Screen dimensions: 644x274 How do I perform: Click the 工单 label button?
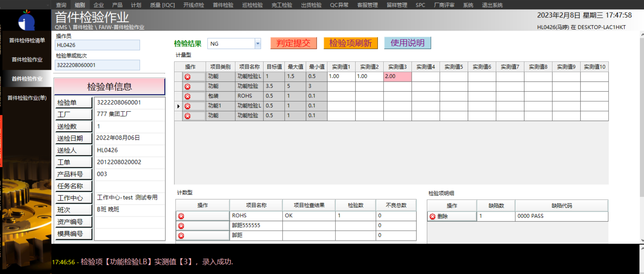click(x=73, y=162)
